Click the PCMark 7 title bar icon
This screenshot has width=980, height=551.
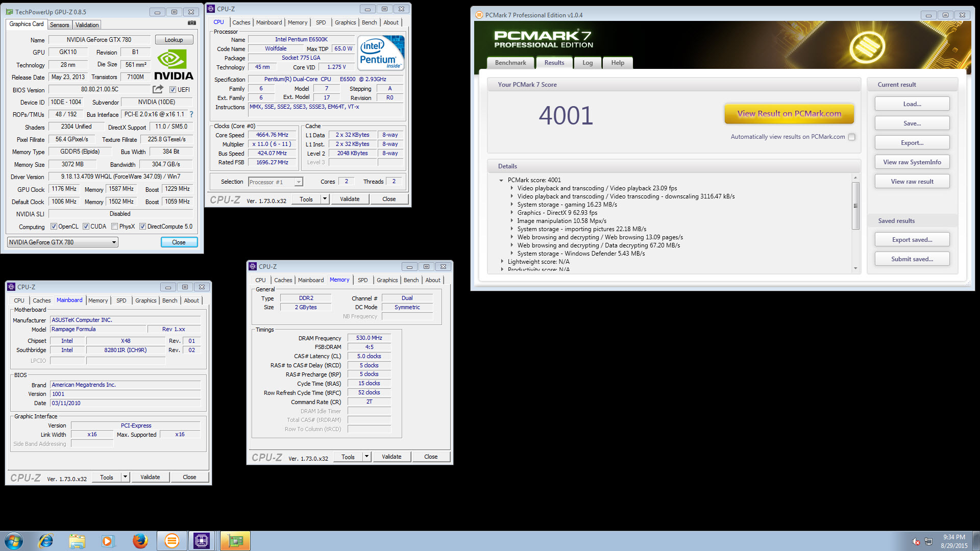(x=479, y=15)
